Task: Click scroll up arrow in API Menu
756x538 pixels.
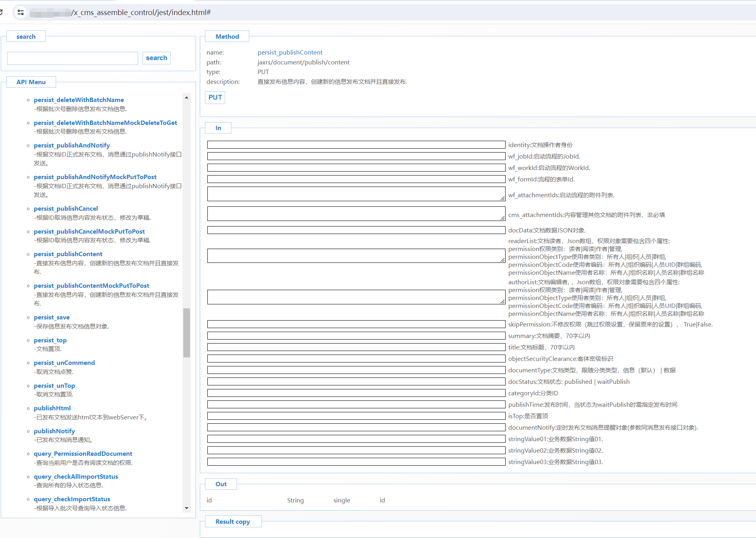Action: [186, 97]
